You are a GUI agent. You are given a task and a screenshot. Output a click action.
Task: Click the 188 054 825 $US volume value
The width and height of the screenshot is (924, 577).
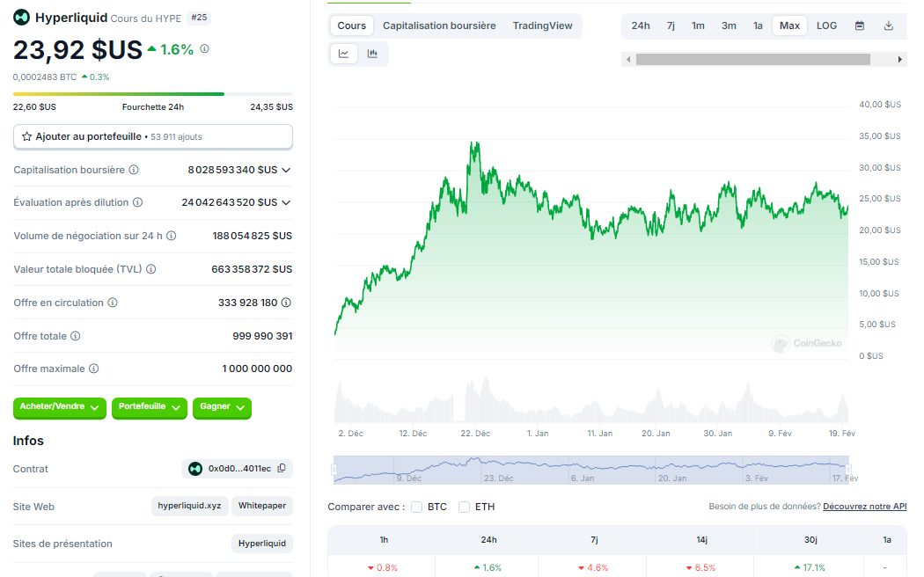click(253, 236)
